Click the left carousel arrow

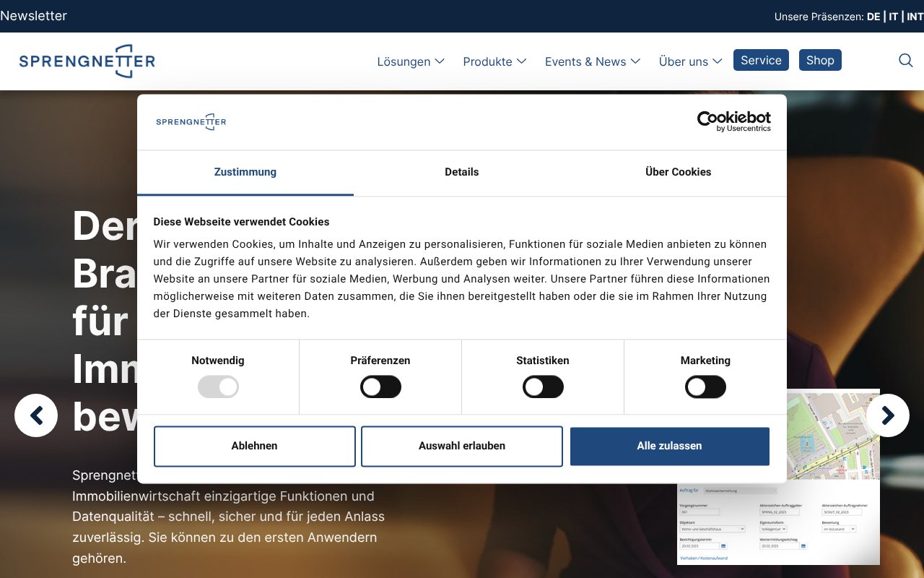point(36,415)
